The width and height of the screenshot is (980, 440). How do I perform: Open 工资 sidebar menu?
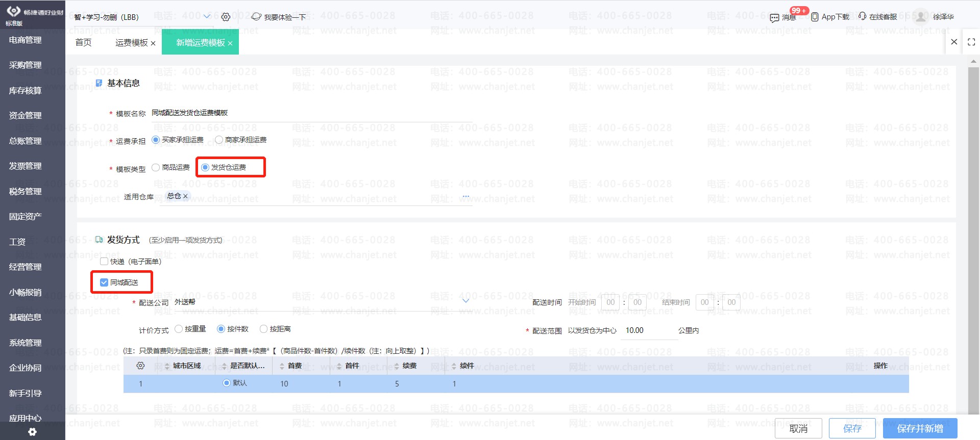click(17, 242)
